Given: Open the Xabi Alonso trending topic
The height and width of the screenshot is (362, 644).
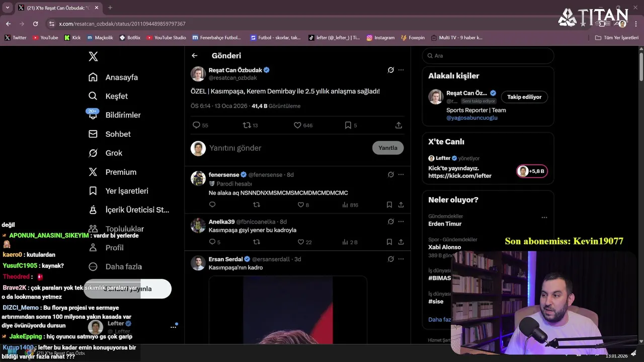Looking at the screenshot, I should [445, 247].
